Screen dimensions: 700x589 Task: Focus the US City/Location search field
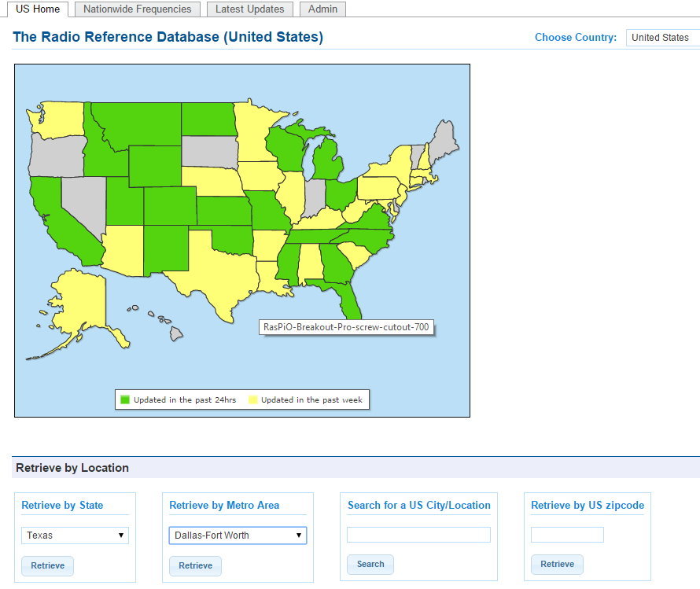click(x=418, y=535)
